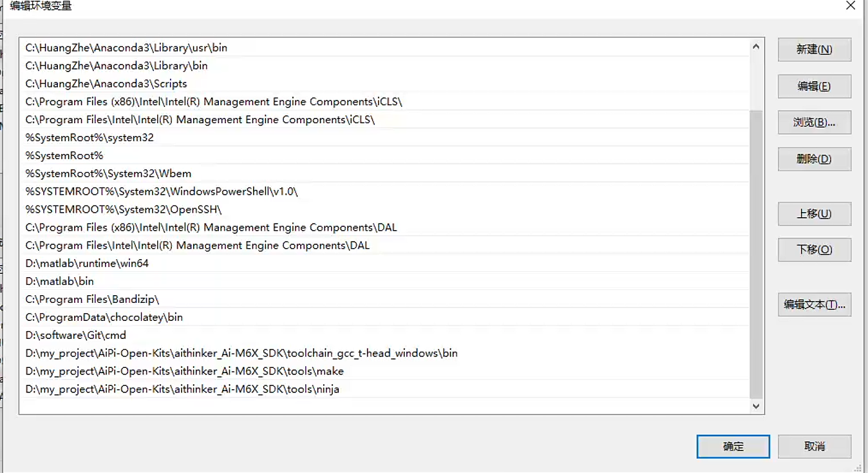This screenshot has height=473, width=868.
Task: Select Program Files (x86) Intel DAL entry
Action: (384, 227)
